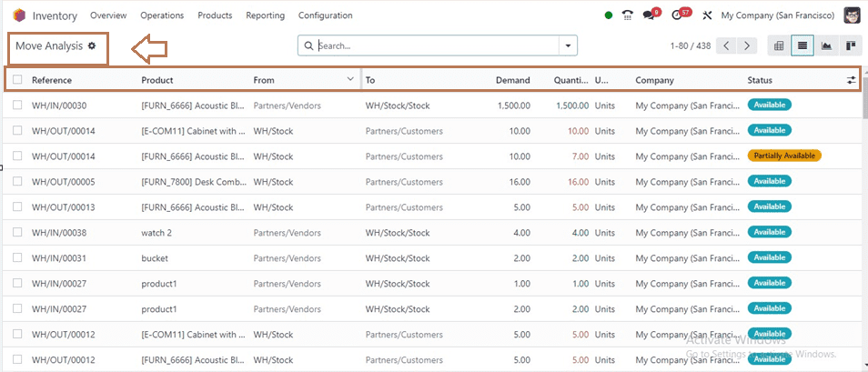Toggle the select-all header checkbox
Viewport: 868px width, 372px height.
(x=17, y=80)
